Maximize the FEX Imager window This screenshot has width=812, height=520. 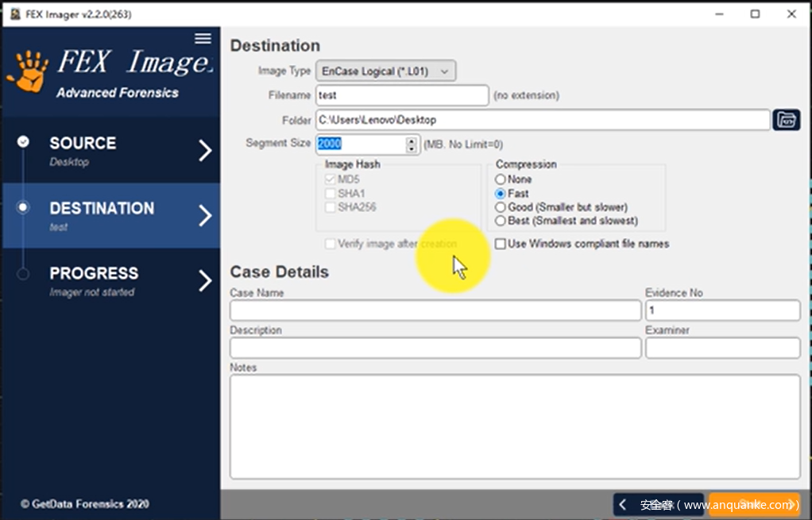[x=755, y=14]
